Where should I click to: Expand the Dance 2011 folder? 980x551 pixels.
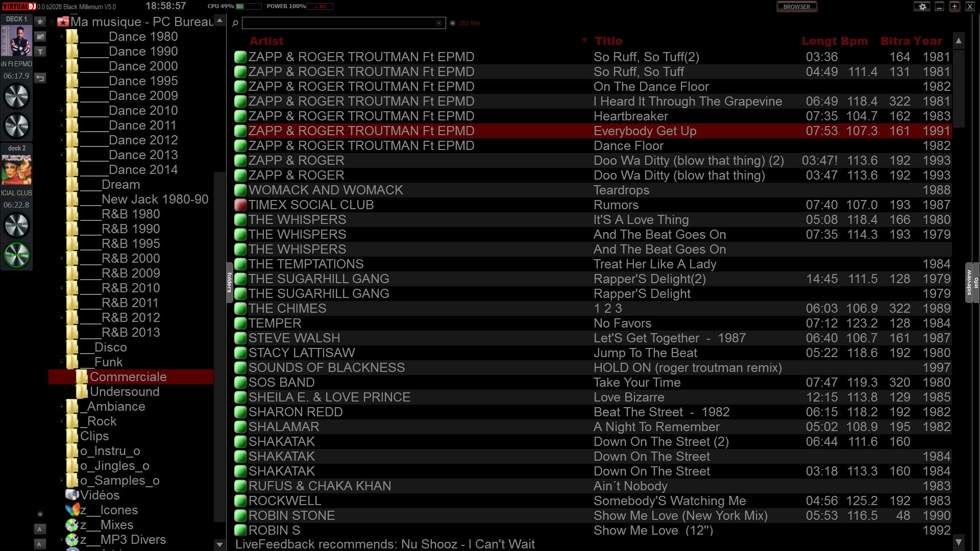[62, 126]
